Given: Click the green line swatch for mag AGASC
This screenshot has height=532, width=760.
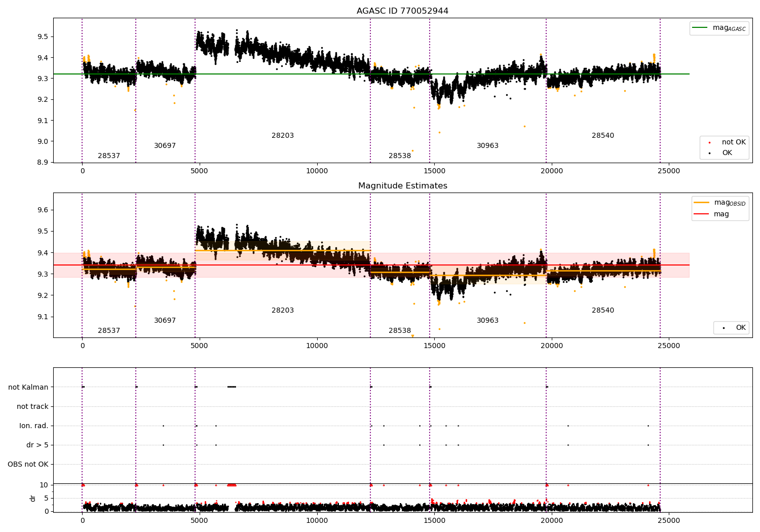Looking at the screenshot, I should (700, 28).
